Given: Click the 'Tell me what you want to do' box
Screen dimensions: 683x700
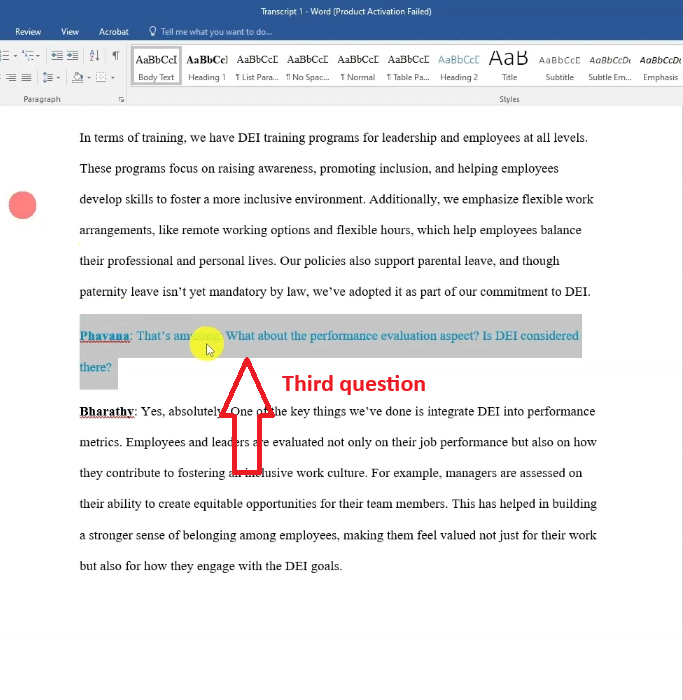Looking at the screenshot, I should point(216,32).
